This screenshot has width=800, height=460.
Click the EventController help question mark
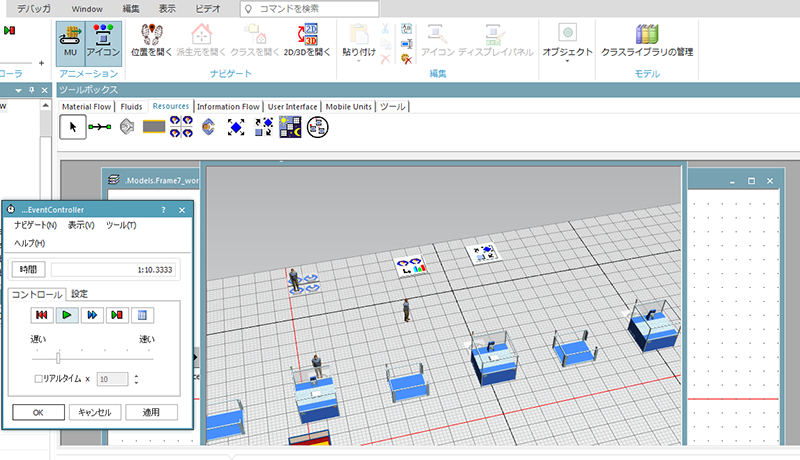click(163, 210)
